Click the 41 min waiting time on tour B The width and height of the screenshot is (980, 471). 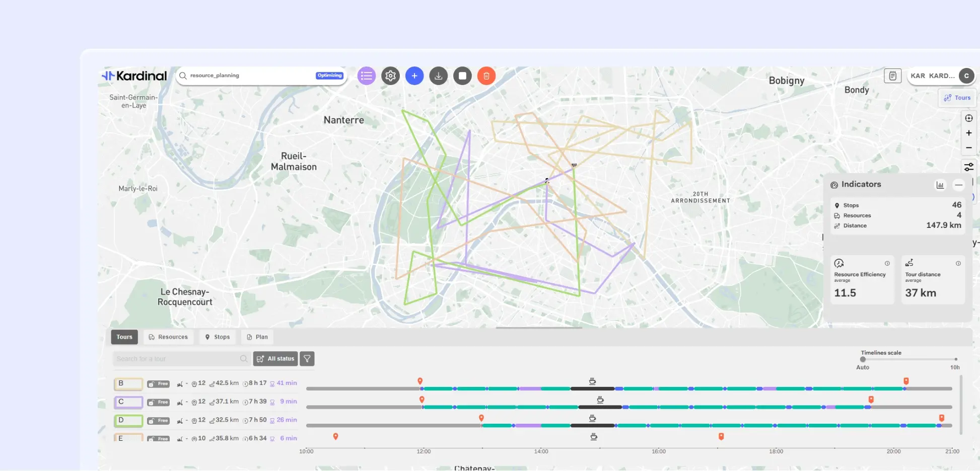click(x=284, y=383)
